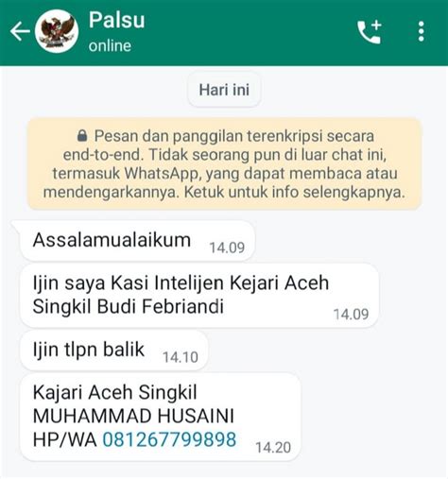This screenshot has height=479, width=448.
Task: Start a call with the phone-plus icon
Action: pyautogui.click(x=370, y=31)
